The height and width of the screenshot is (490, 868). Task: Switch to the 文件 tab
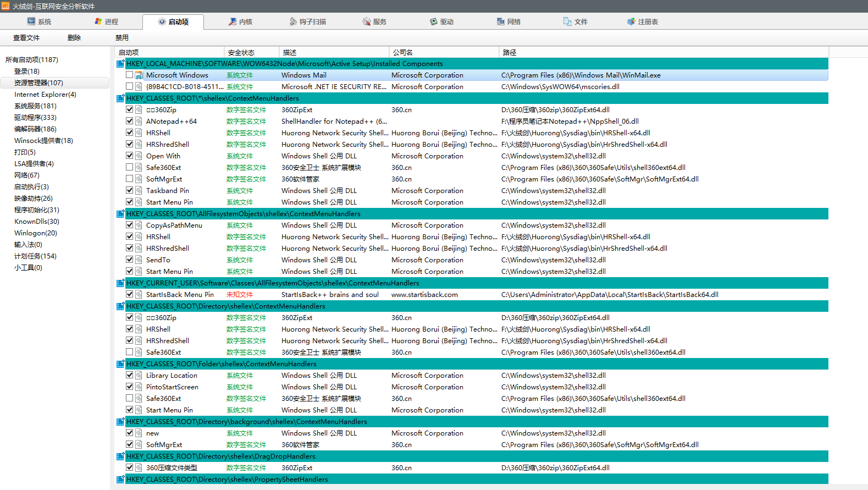tap(575, 21)
